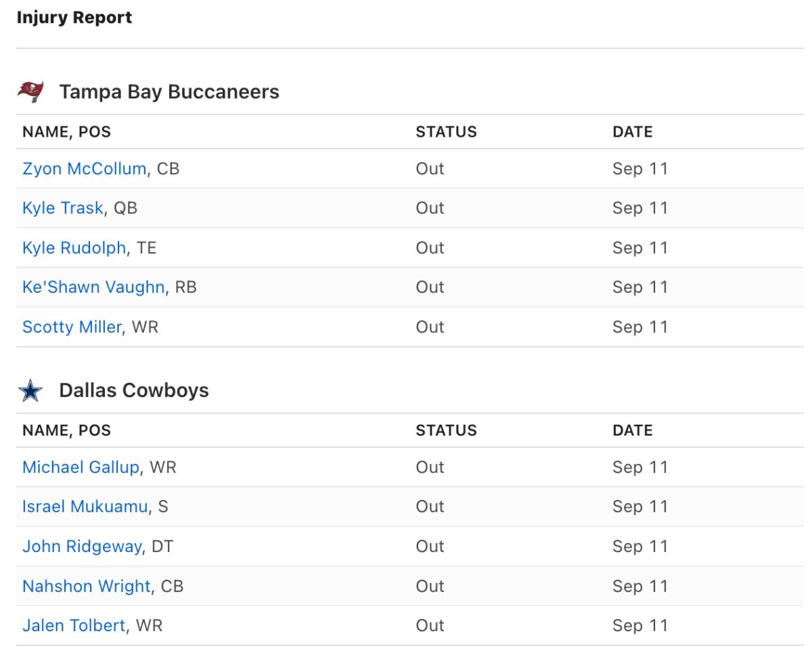Click the Buccaneers table DATE column header

pyautogui.click(x=632, y=132)
